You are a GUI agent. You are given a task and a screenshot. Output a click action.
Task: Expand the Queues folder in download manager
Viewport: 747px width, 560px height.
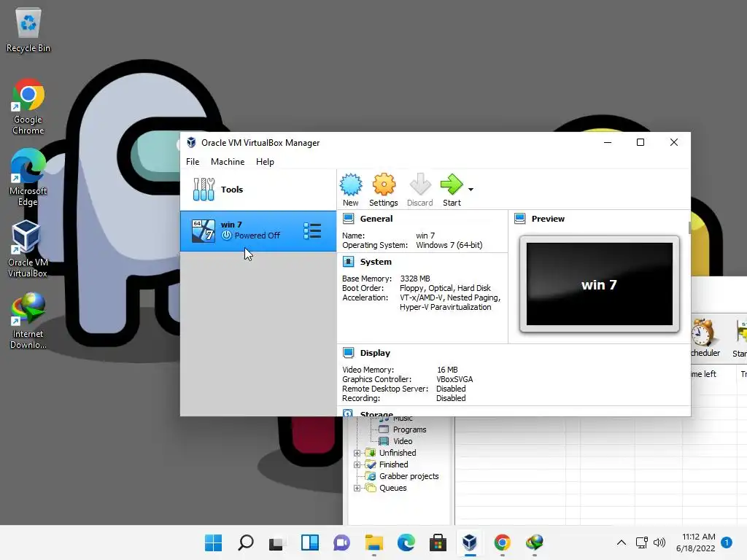pyautogui.click(x=357, y=488)
